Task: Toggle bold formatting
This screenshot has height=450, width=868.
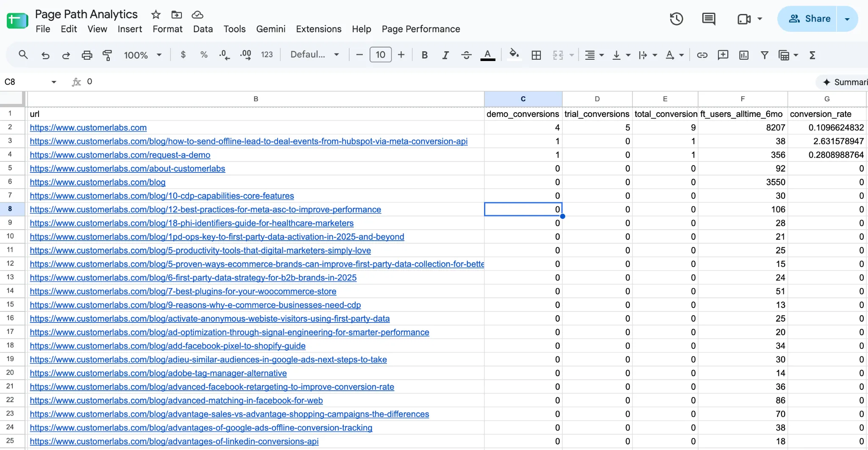Action: [425, 55]
